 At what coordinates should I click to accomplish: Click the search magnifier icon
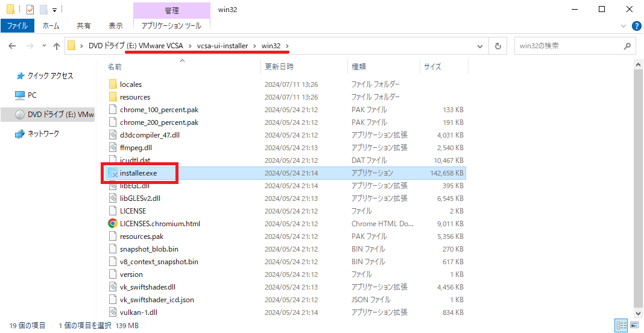tap(627, 46)
